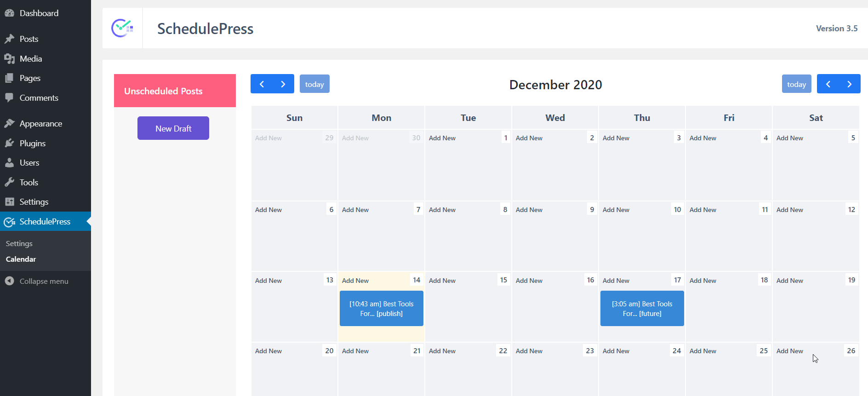868x396 pixels.
Task: Open the Comments menu item
Action: coord(39,98)
